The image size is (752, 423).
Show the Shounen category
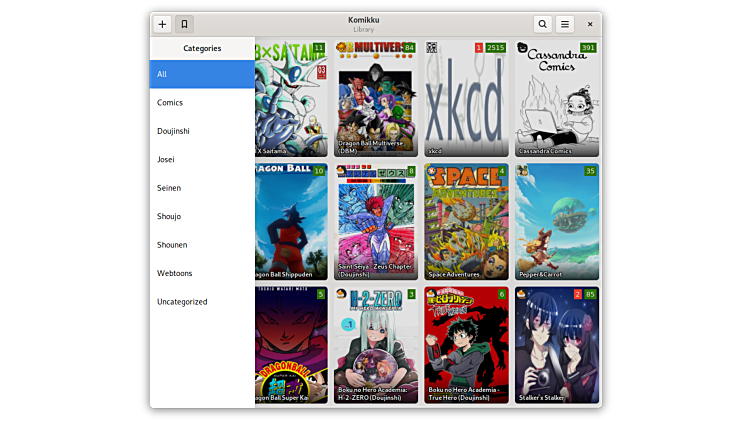202,244
